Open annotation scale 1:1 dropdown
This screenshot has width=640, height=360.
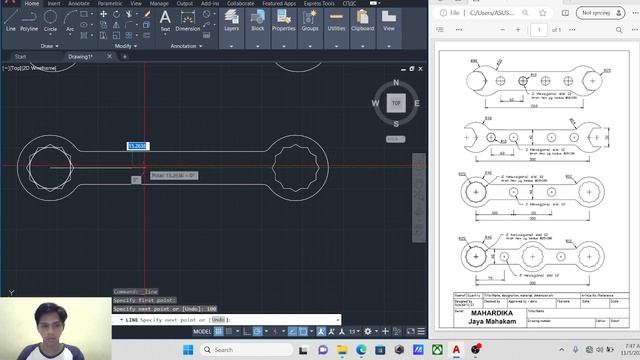[x=353, y=331]
